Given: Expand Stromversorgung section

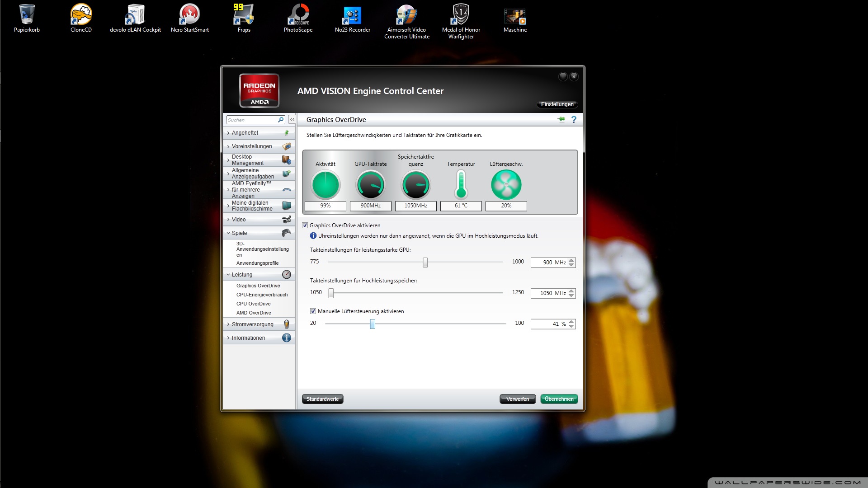Looking at the screenshot, I should (x=252, y=324).
